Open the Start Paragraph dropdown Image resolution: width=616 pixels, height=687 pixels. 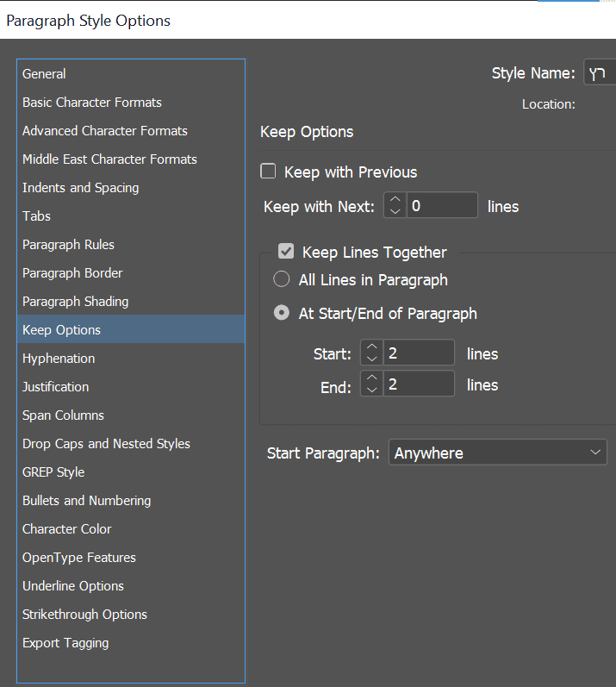pyautogui.click(x=498, y=453)
